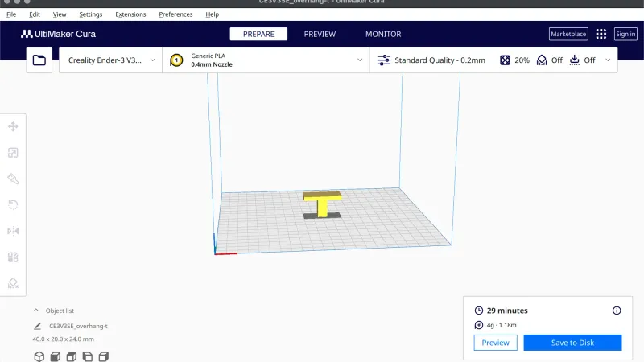644x362 pixels.
Task: Click the print time clock icon
Action: (x=478, y=311)
